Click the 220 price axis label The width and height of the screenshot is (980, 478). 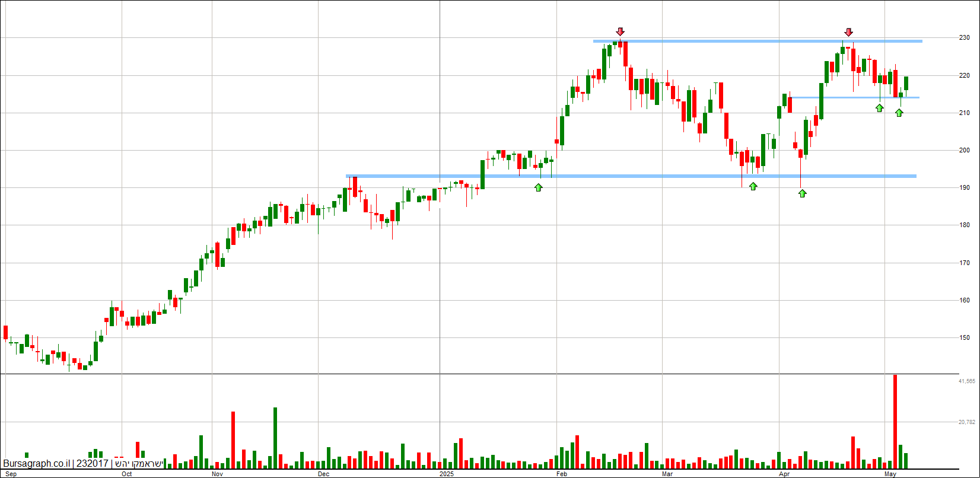point(964,75)
